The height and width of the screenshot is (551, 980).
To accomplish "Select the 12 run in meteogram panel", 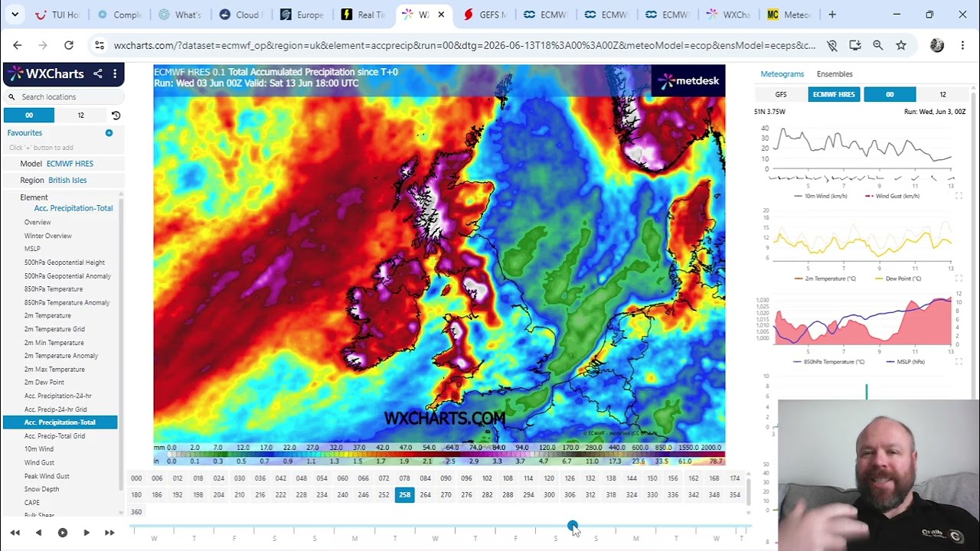I will (942, 95).
